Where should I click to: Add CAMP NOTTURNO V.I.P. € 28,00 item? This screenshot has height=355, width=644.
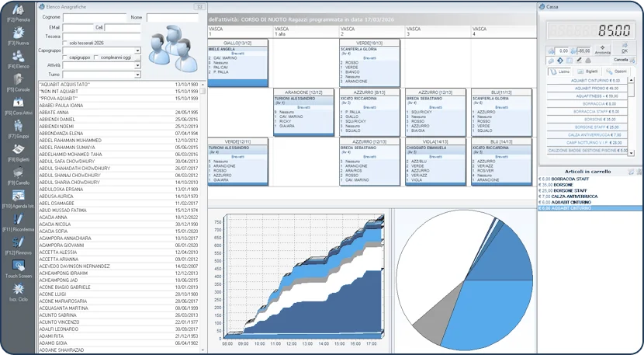point(587,143)
